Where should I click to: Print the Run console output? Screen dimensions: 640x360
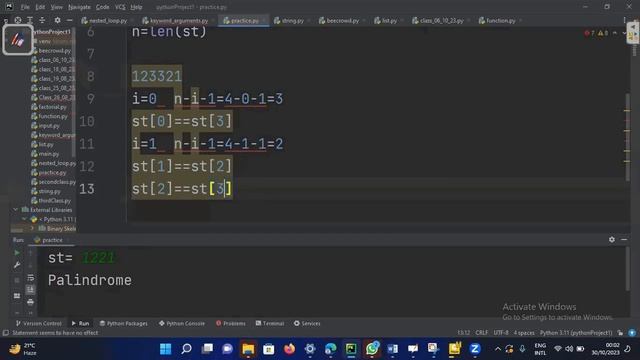pyautogui.click(x=31, y=302)
